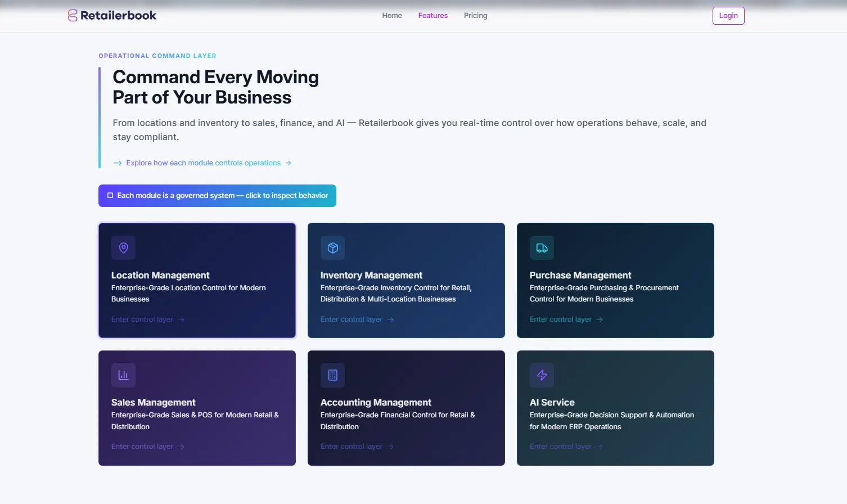
Task: Click the square icon in the governed system banner
Action: (x=110, y=196)
